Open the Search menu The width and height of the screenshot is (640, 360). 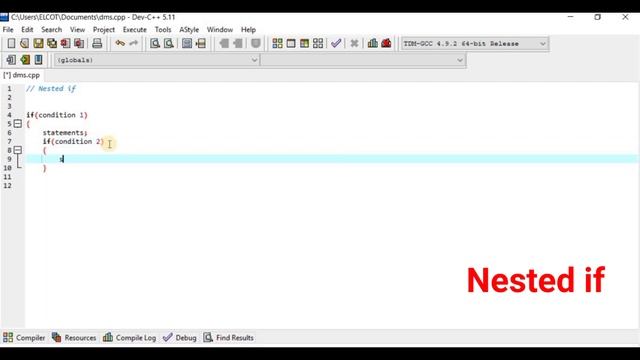(51, 30)
